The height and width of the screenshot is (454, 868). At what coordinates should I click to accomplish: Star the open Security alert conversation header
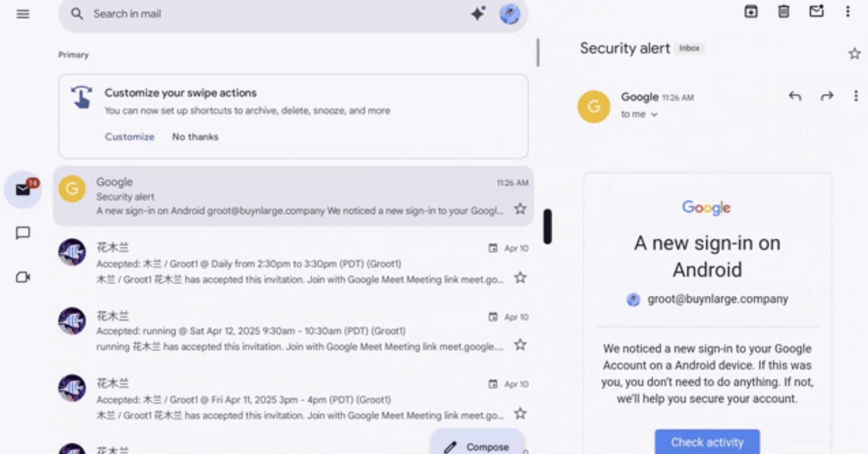(854, 54)
